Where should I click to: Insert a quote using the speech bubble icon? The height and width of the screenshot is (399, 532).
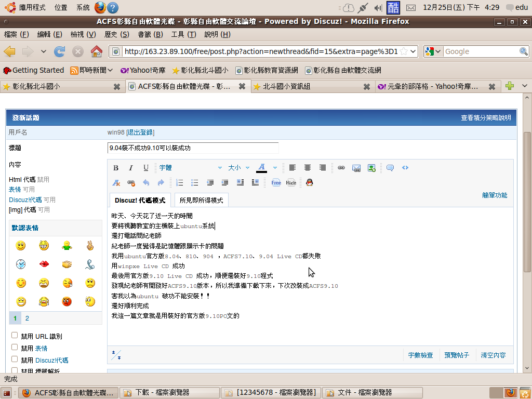click(390, 168)
